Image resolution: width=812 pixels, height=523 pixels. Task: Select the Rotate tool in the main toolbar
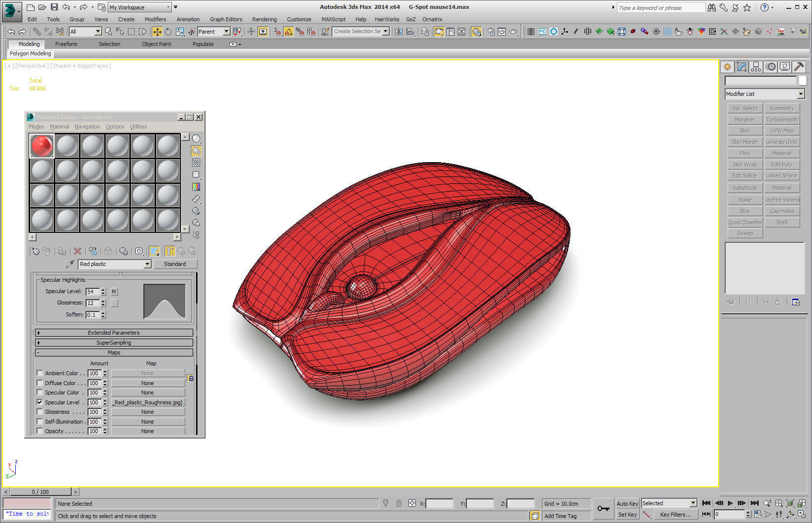click(168, 32)
